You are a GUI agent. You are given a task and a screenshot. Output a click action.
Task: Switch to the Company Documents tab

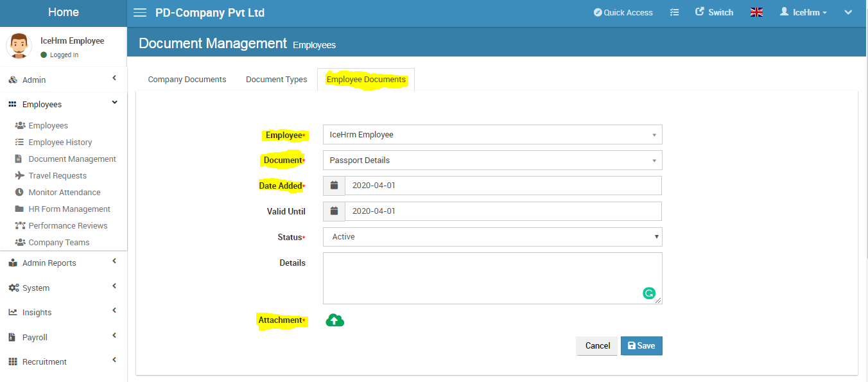[x=186, y=78]
